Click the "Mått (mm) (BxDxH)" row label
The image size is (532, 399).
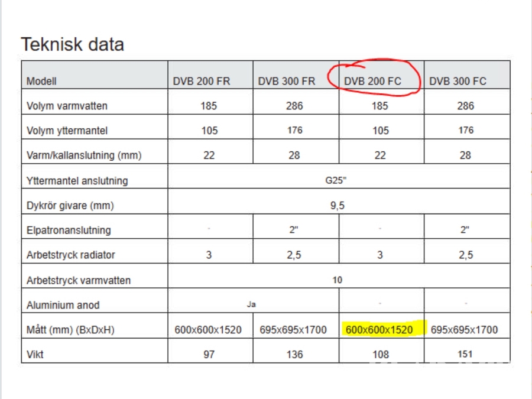coord(70,330)
